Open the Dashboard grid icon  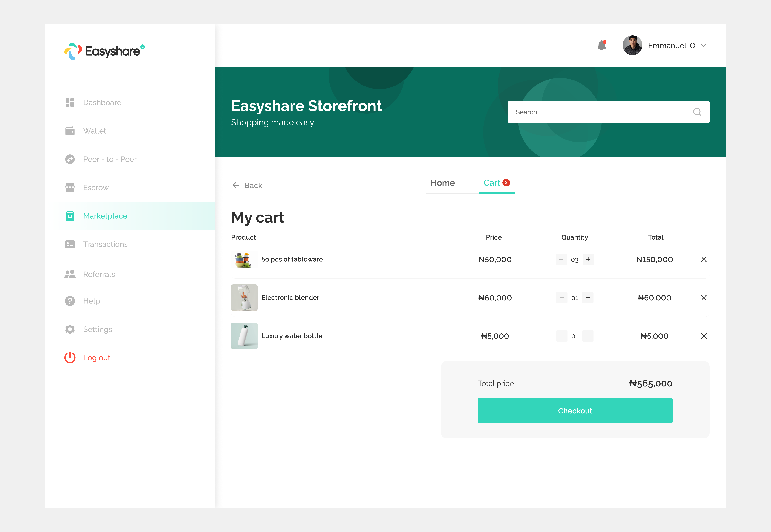70,103
